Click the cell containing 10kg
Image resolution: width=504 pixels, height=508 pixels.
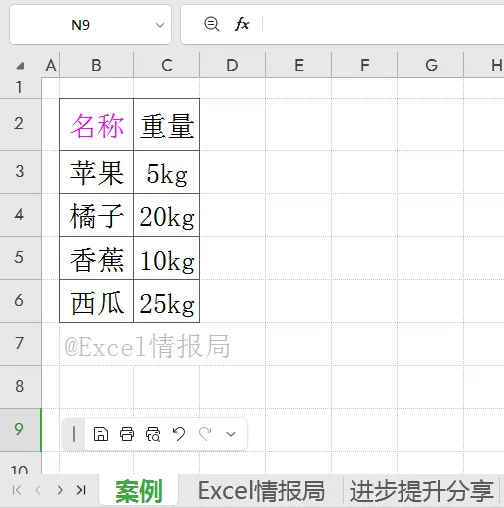(x=167, y=258)
